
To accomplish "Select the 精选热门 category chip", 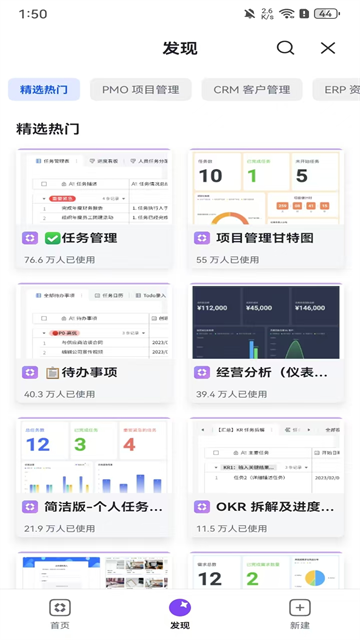I will (x=44, y=89).
